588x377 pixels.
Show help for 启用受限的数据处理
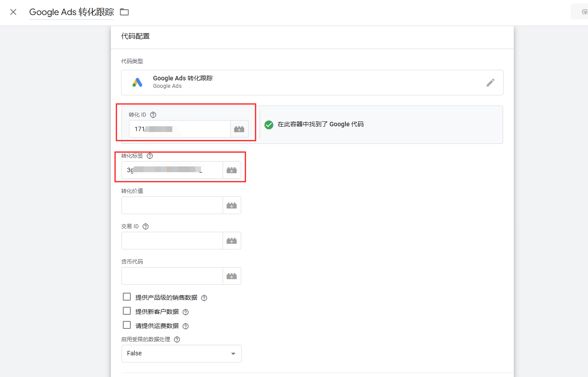tap(177, 339)
